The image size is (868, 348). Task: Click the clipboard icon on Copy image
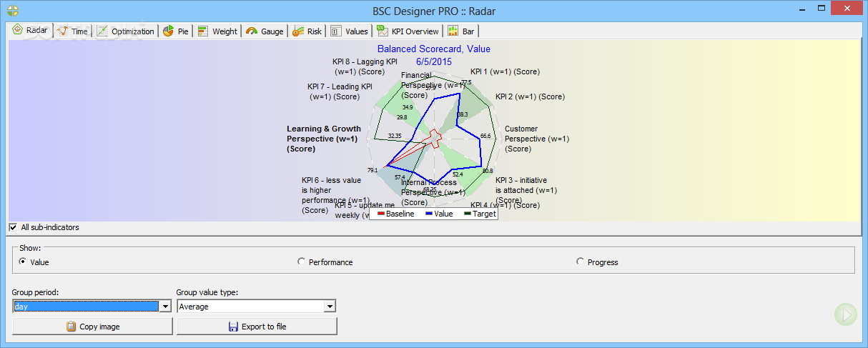point(71,326)
